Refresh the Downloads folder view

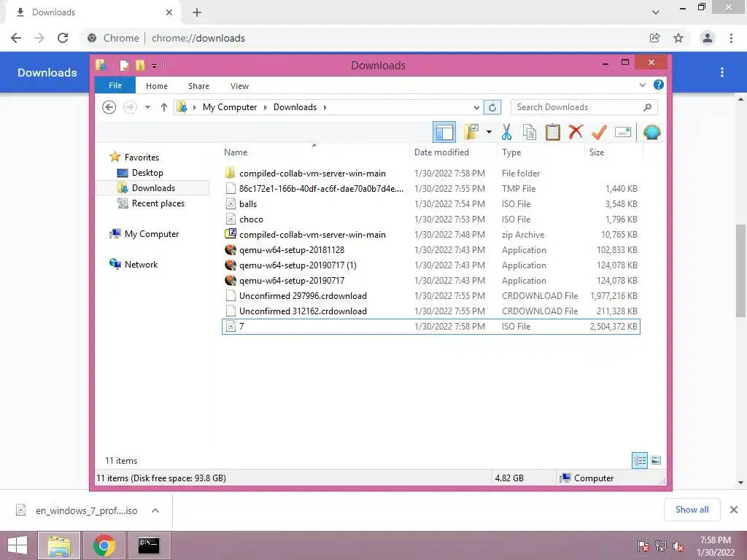coord(492,107)
